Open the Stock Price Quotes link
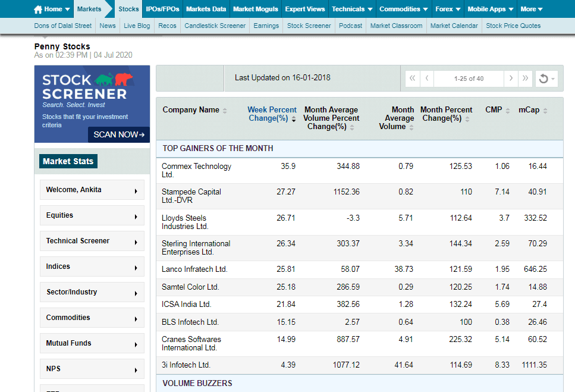The image size is (575, 392). pyautogui.click(x=513, y=26)
